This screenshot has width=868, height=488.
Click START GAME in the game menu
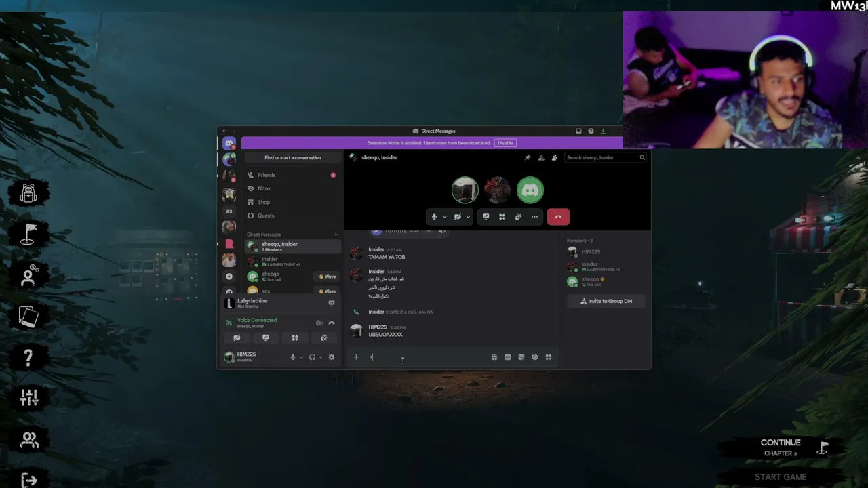coord(781,477)
